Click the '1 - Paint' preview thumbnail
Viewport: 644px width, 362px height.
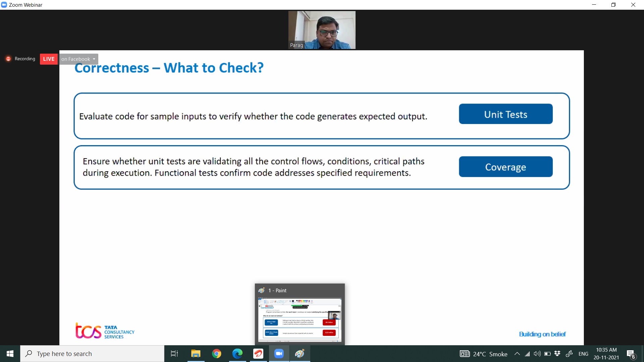(300, 320)
